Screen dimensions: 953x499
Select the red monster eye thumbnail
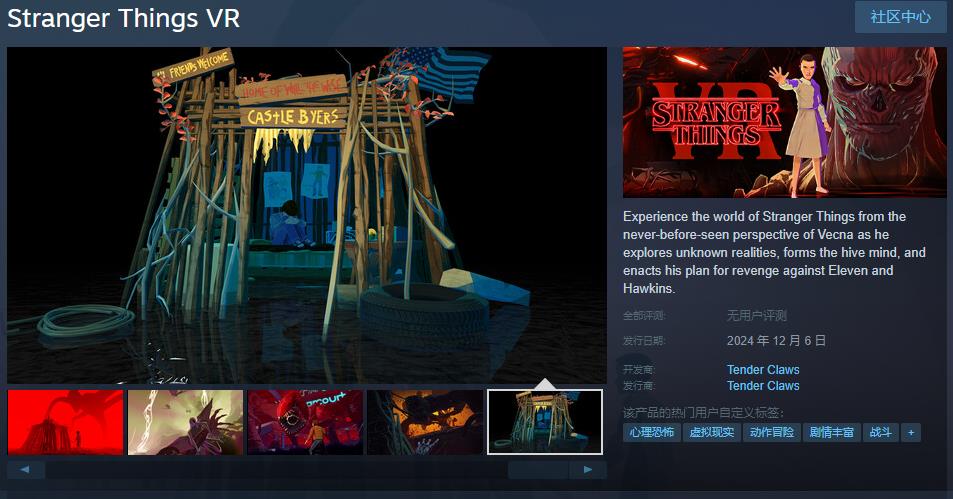[x=305, y=422]
